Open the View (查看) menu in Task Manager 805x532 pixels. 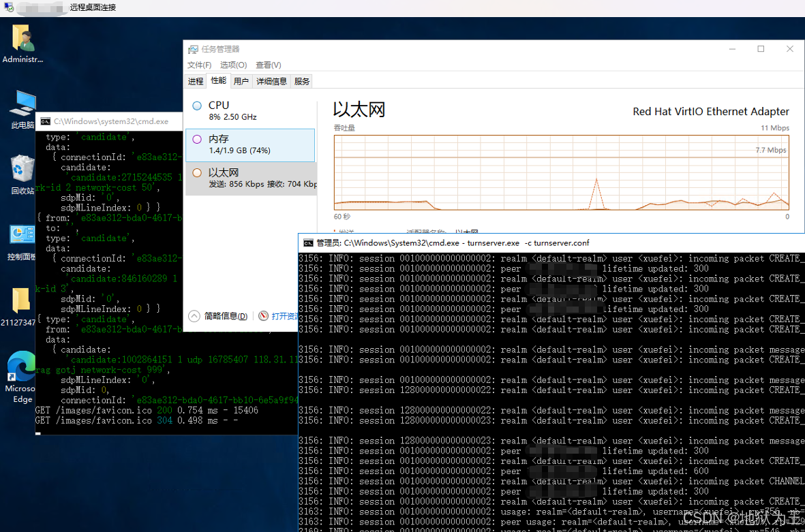(269, 65)
